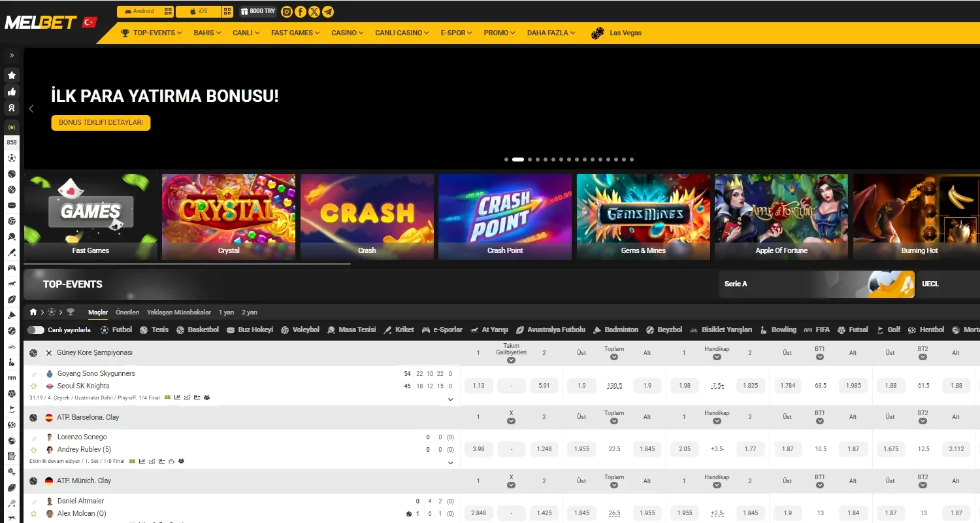Open the Facebook social link
Viewport: 980px width, 523px height.
click(301, 12)
